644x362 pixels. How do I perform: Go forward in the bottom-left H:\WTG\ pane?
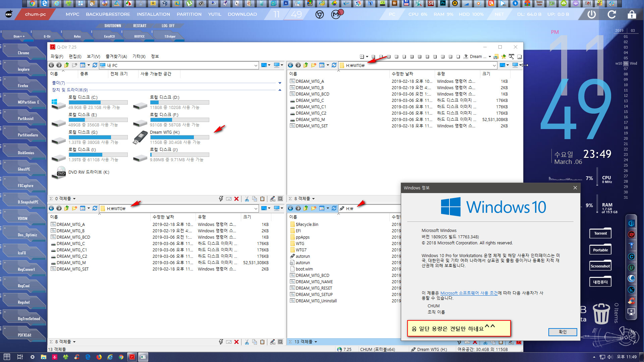point(59,208)
